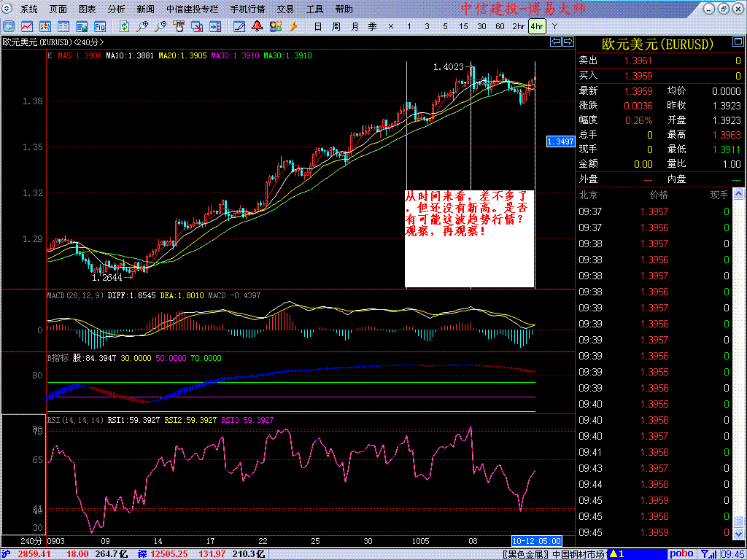
Task: Click the two-people community icon
Action: pos(275,26)
